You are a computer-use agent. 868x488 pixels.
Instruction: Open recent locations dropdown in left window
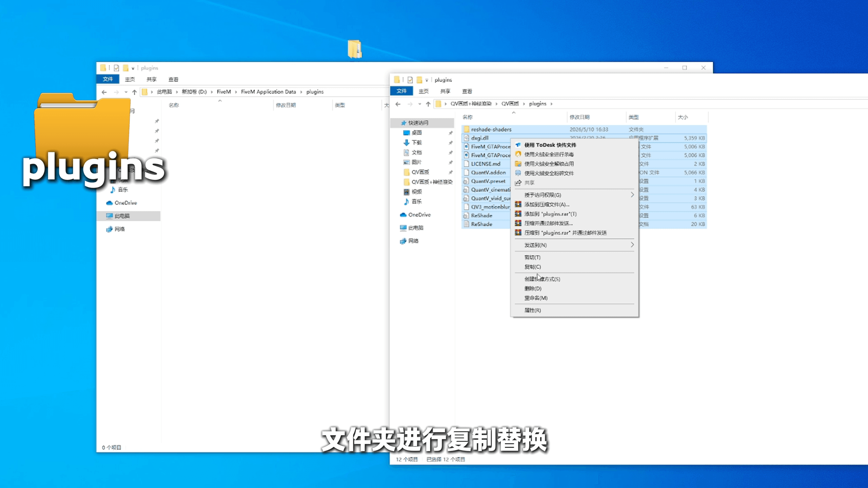(126, 92)
